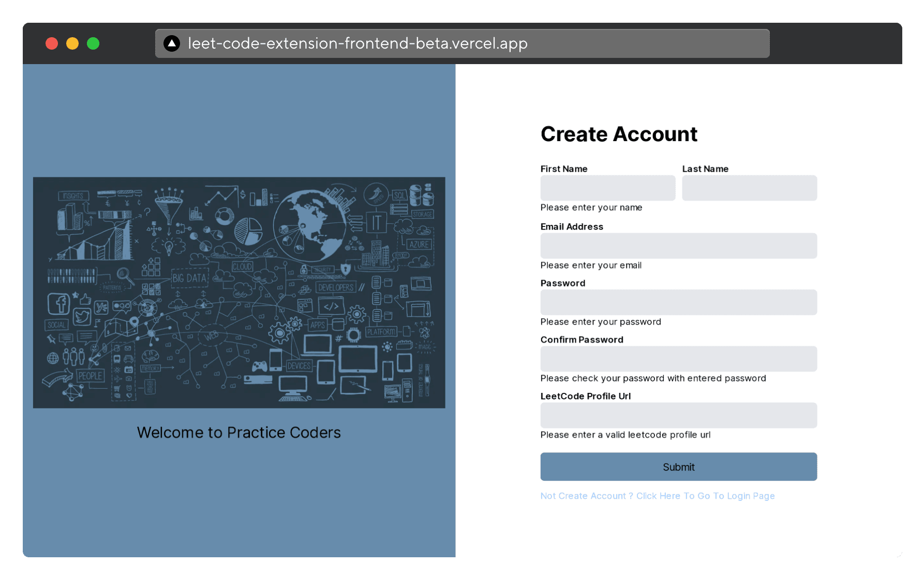Click the First Name input field
The height and width of the screenshot is (580, 924).
607,188
